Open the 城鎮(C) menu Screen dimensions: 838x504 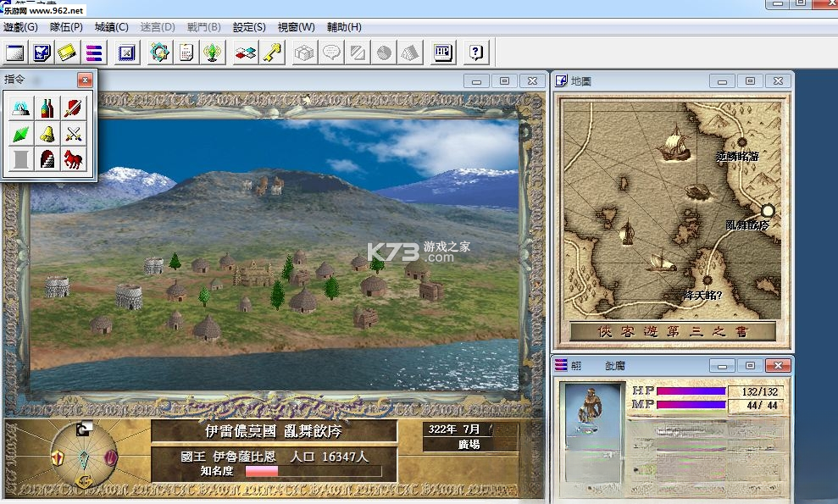tap(112, 27)
